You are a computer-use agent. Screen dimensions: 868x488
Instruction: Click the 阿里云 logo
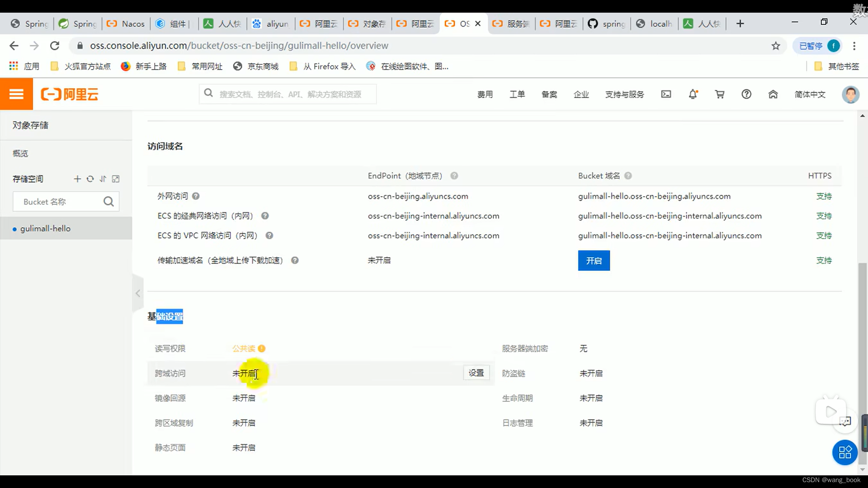tap(70, 94)
